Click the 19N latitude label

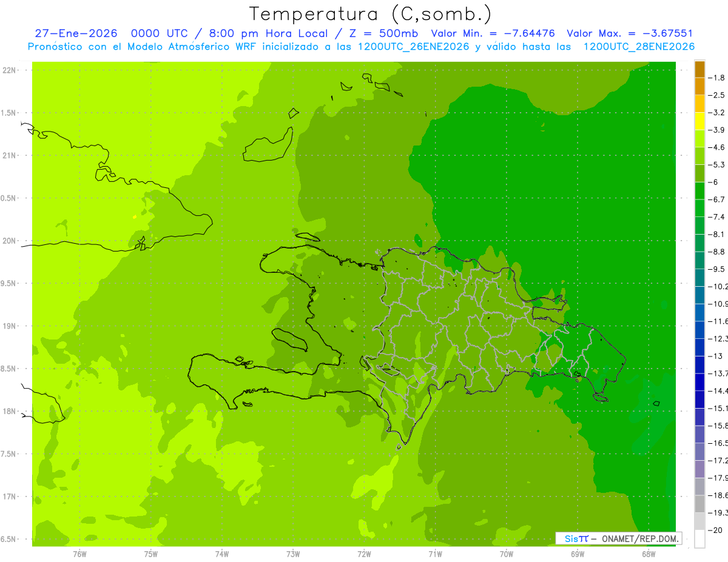[10, 326]
